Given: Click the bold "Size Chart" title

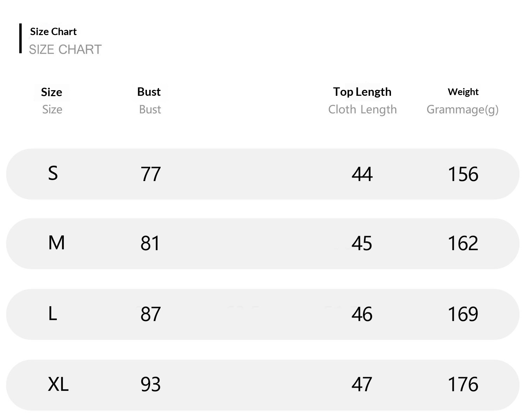Looking at the screenshot, I should 53,32.
